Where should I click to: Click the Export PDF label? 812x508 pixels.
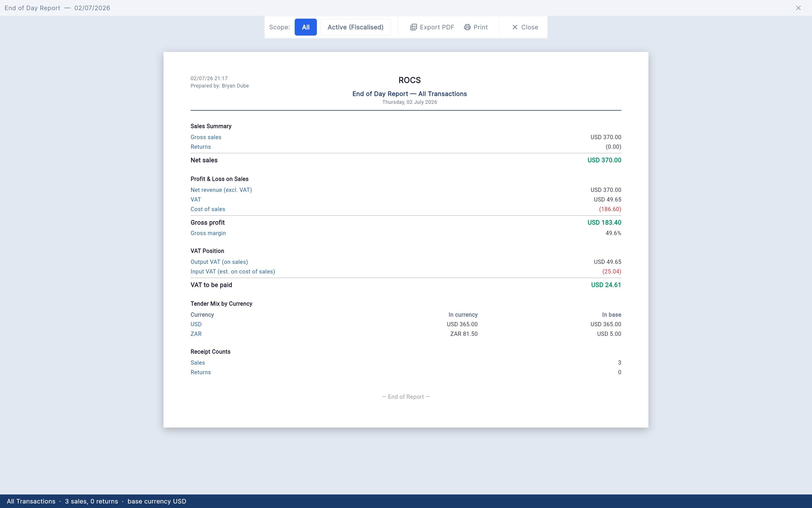click(x=437, y=27)
